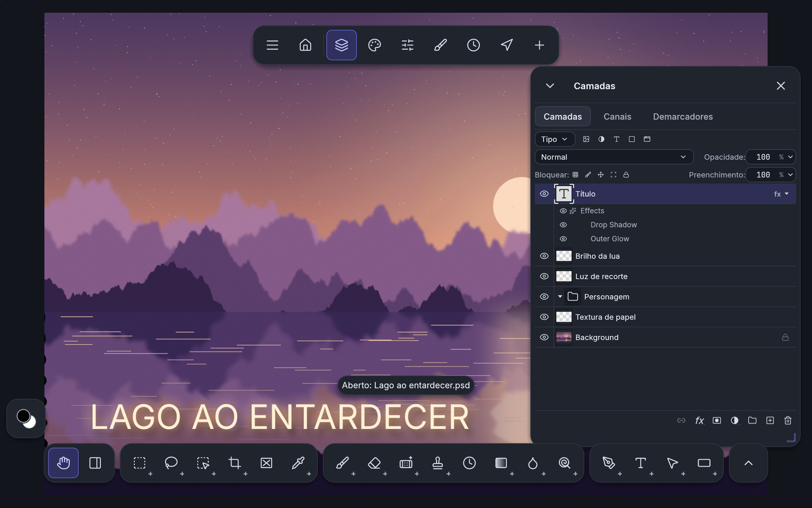Hide the Brilho da lua layer

[x=544, y=256]
